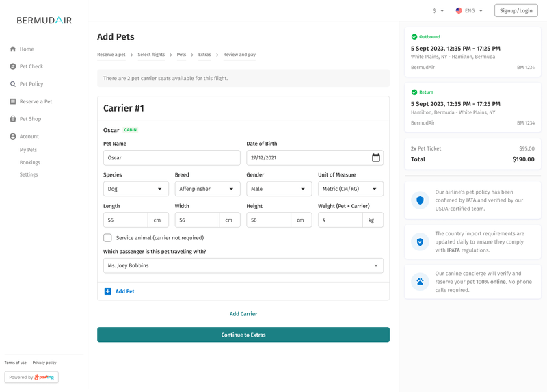This screenshot has width=547, height=392.
Task: Click the Pet Policy search icon
Action: point(13,84)
